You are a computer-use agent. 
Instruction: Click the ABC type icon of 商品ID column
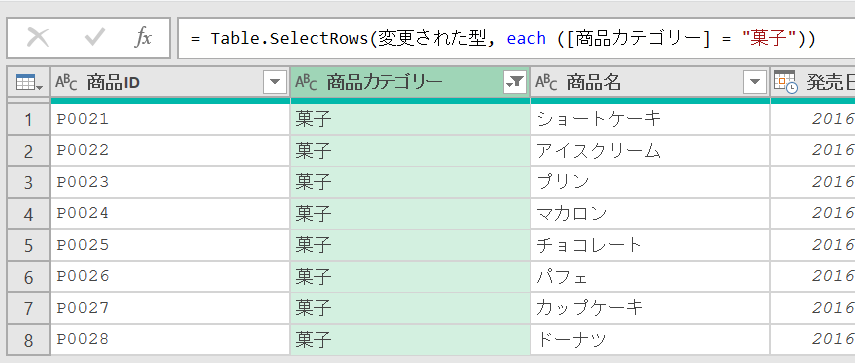click(x=66, y=82)
